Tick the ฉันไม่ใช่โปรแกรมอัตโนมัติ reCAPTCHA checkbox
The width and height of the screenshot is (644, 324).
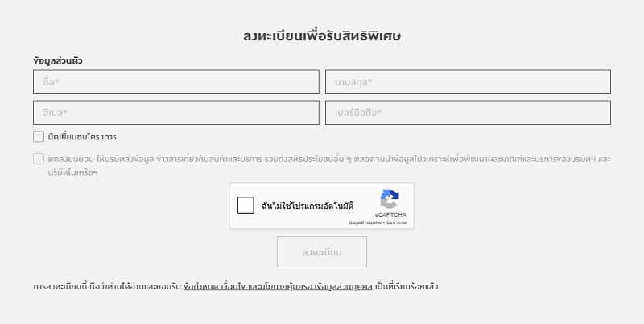246,206
